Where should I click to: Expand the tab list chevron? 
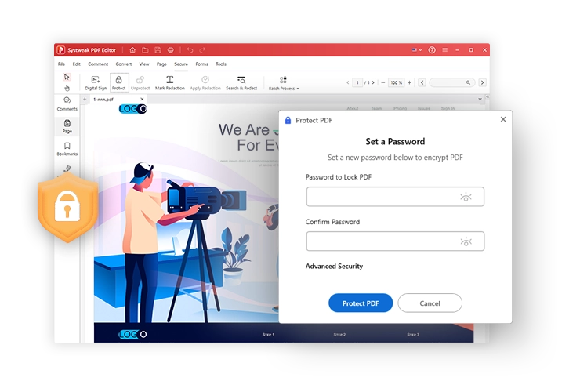(x=480, y=100)
